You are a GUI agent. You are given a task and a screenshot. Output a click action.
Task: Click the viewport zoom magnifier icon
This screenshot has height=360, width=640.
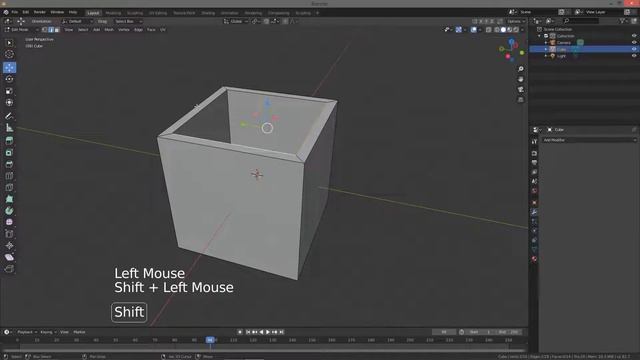pyautogui.click(x=520, y=69)
